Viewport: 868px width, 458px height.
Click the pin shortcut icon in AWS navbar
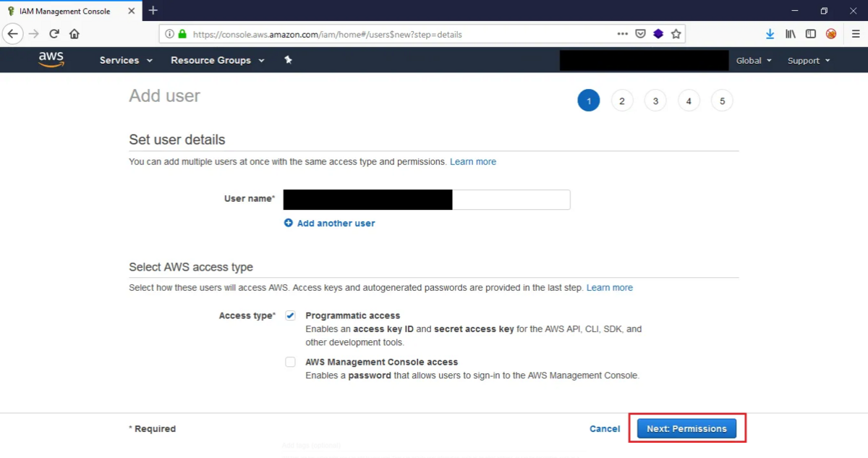pyautogui.click(x=288, y=60)
